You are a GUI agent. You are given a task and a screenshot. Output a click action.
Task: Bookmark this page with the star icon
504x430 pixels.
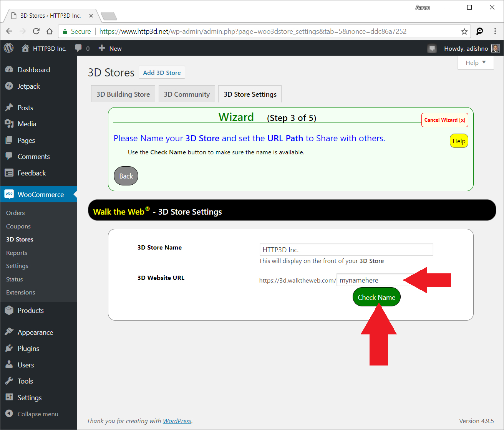pos(464,31)
